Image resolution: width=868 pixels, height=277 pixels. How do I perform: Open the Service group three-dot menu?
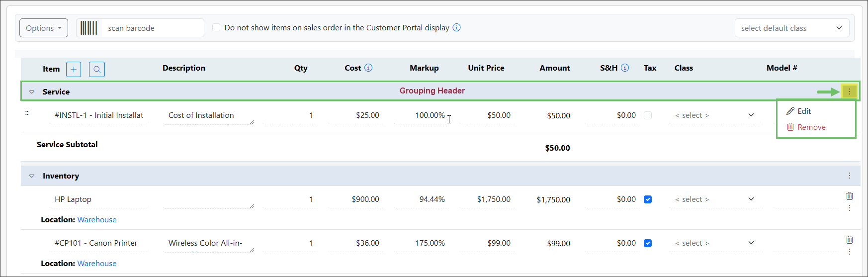pos(850,92)
